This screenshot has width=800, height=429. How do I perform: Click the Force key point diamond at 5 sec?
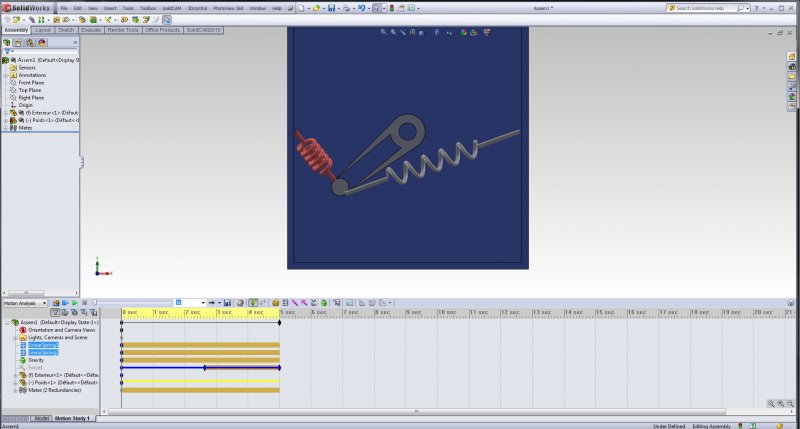point(280,368)
